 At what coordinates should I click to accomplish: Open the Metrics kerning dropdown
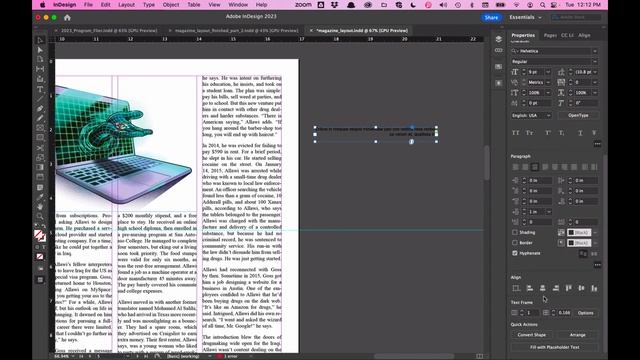pyautogui.click(x=548, y=82)
